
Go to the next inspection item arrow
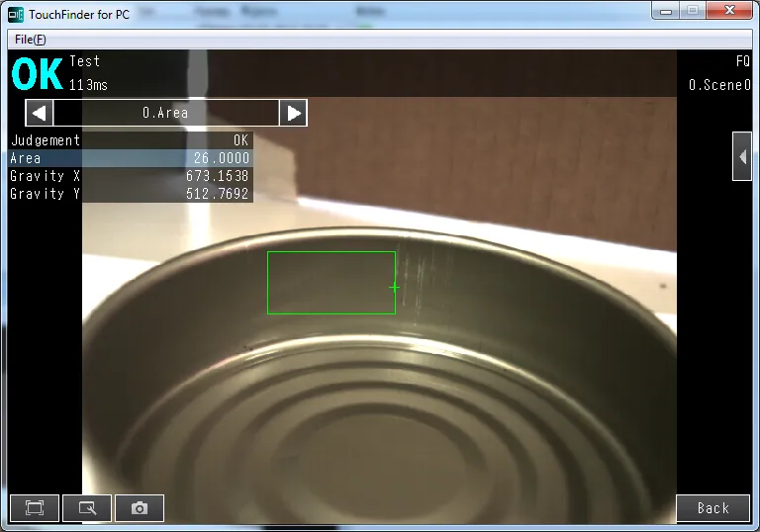(x=293, y=113)
